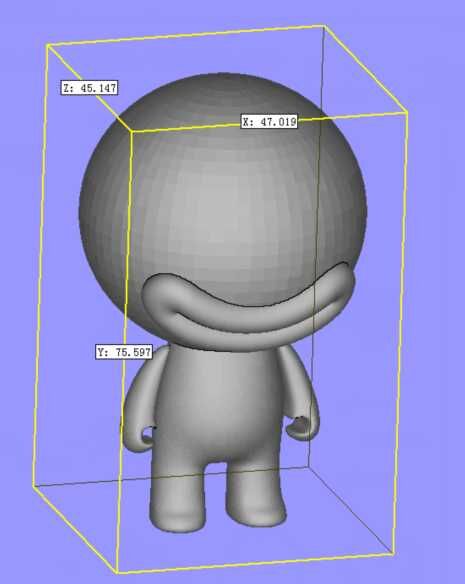Select the character's large spherical head
Viewport: 465px width, 584px height.
tap(223, 194)
